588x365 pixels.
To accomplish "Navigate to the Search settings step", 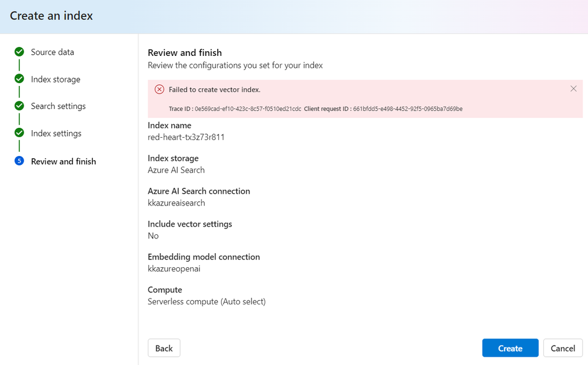I will [58, 106].
